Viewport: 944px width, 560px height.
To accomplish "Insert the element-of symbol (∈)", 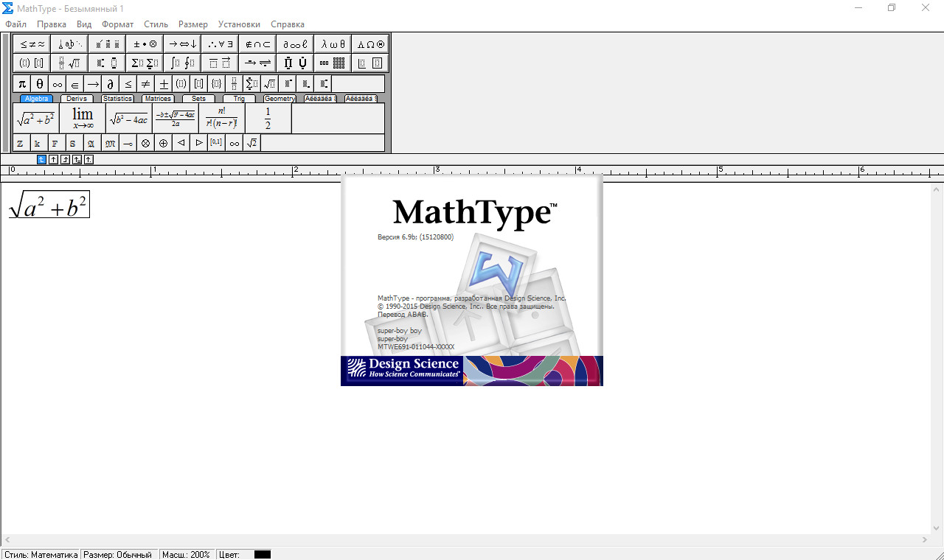I will point(75,84).
